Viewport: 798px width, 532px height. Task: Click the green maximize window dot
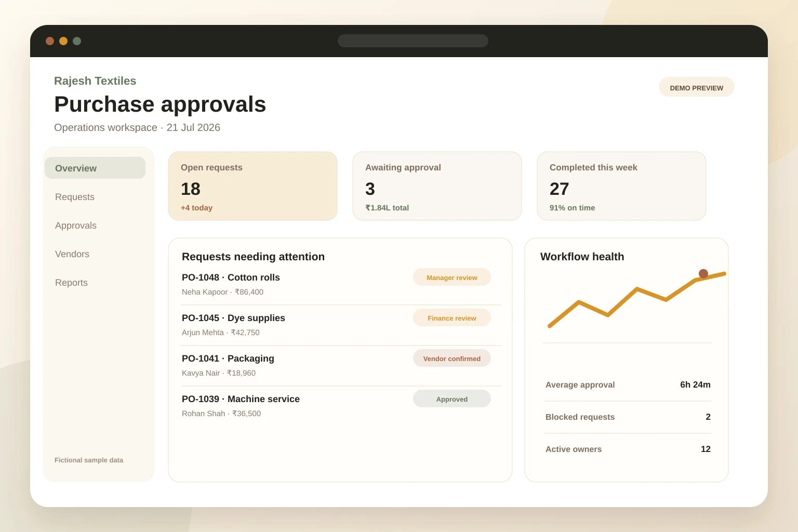click(x=77, y=41)
